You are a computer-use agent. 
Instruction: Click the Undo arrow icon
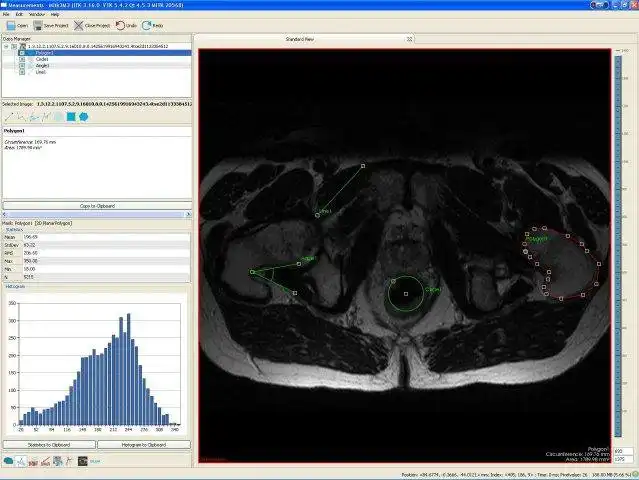click(120, 26)
